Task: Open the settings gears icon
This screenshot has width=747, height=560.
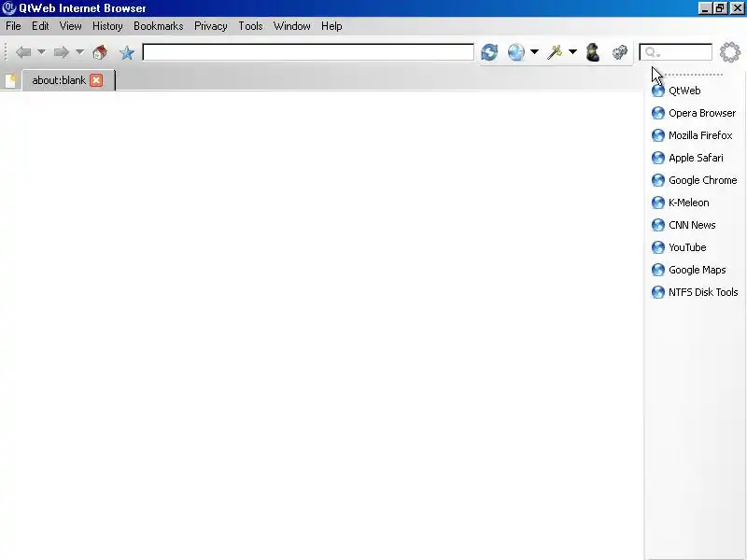Action: click(619, 52)
